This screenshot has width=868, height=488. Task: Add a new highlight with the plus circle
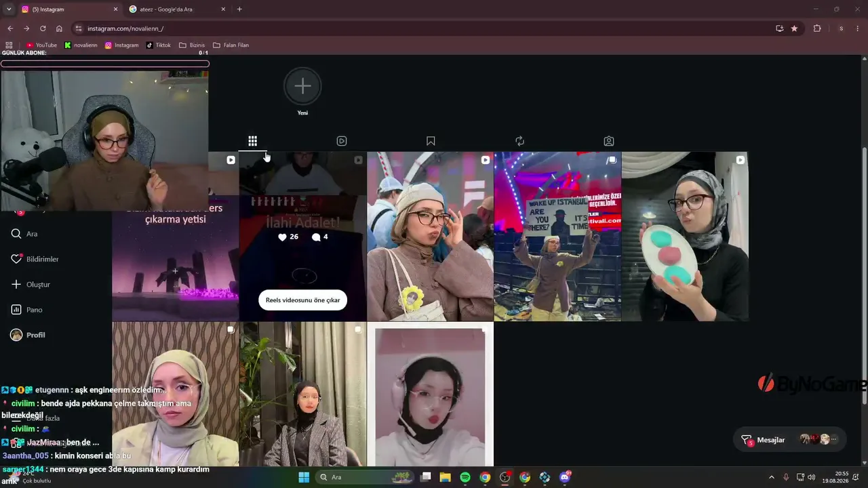point(302,86)
